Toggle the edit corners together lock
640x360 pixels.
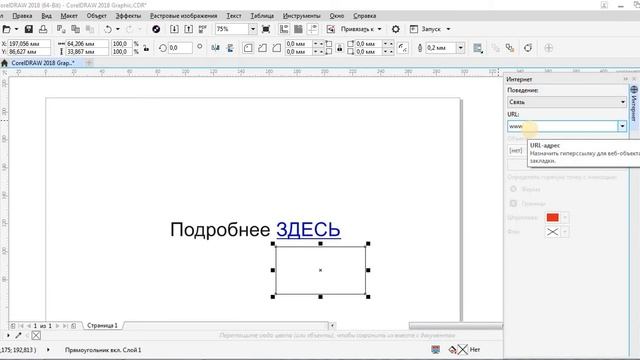click(x=340, y=48)
